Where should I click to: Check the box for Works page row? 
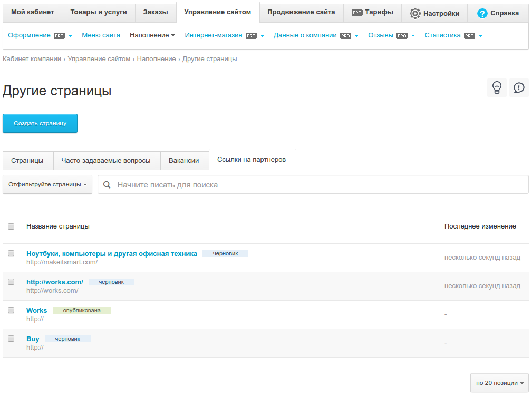(11, 310)
